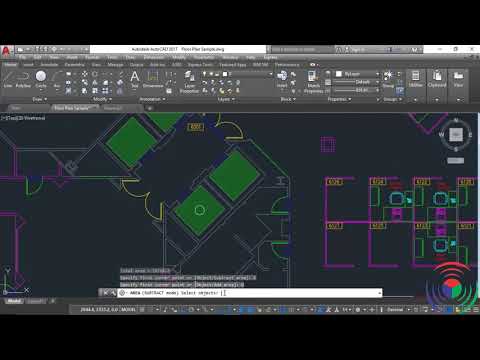The width and height of the screenshot is (480, 360).
Task: Click Sign In on title bar
Action: tap(358, 49)
